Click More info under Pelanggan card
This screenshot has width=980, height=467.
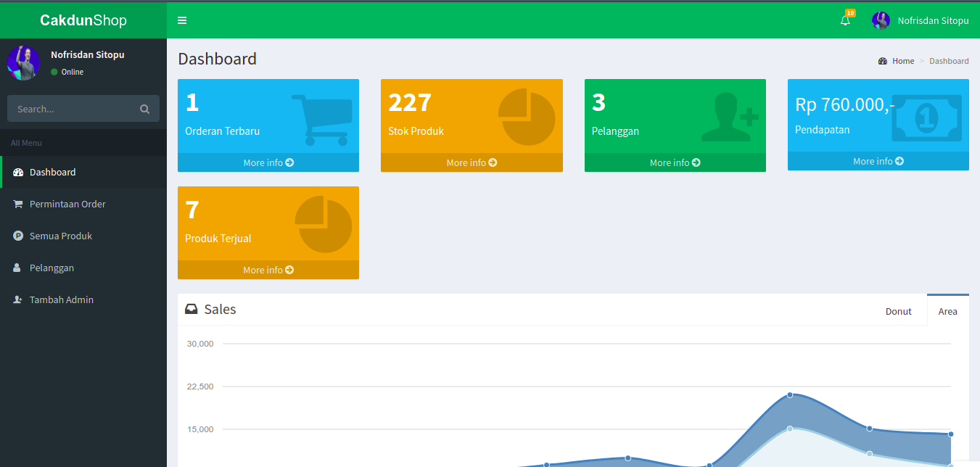click(675, 162)
